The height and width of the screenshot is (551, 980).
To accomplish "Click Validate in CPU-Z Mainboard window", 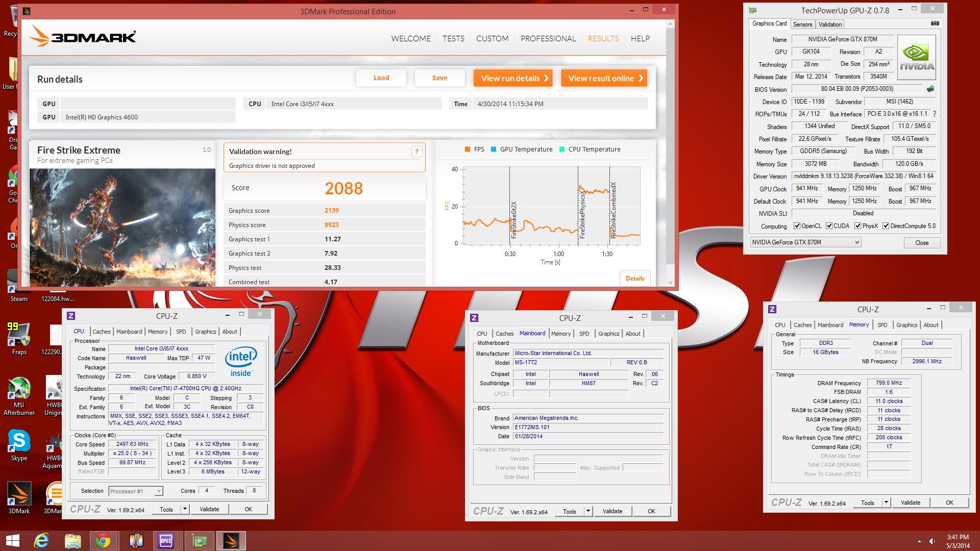I will [612, 511].
